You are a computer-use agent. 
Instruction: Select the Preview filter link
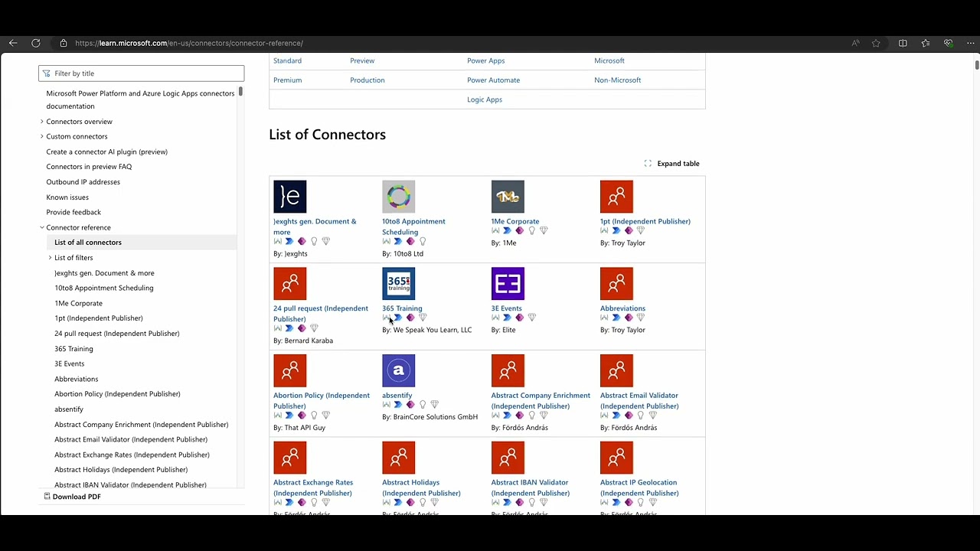(362, 60)
